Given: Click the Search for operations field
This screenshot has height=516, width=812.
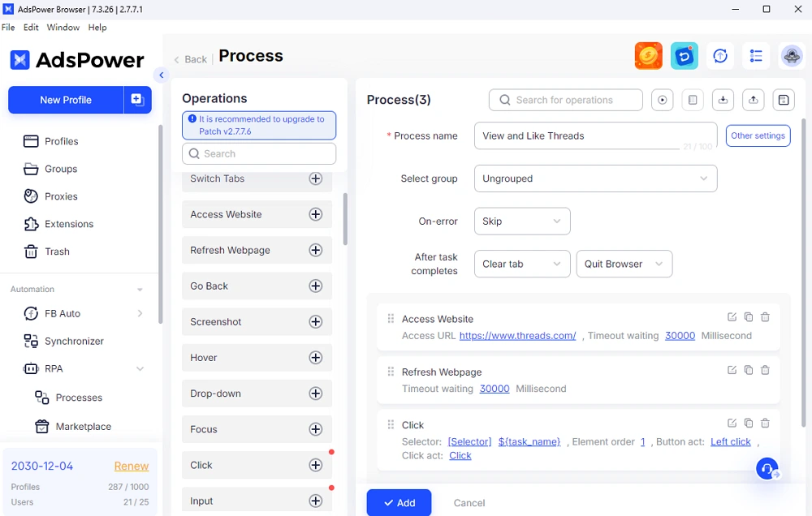Looking at the screenshot, I should 566,100.
